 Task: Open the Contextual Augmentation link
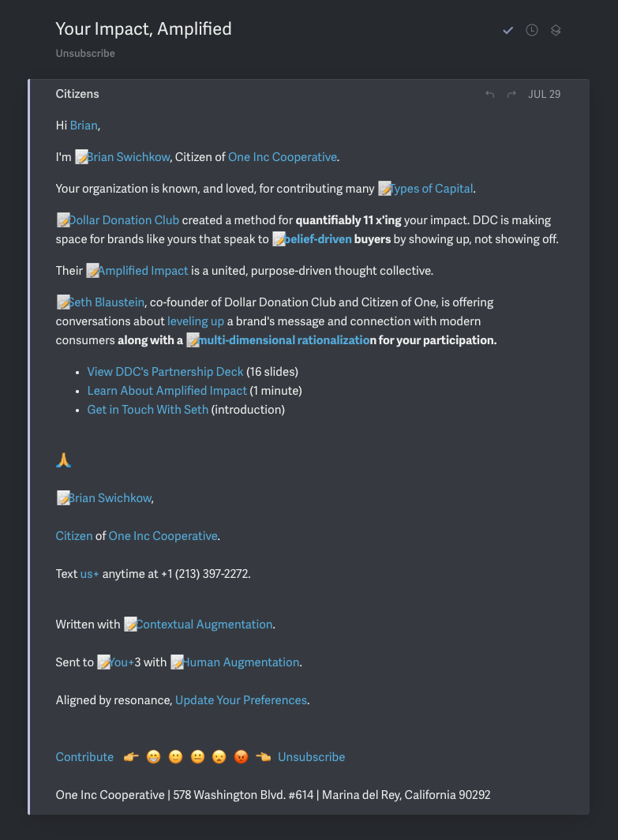pyautogui.click(x=204, y=624)
